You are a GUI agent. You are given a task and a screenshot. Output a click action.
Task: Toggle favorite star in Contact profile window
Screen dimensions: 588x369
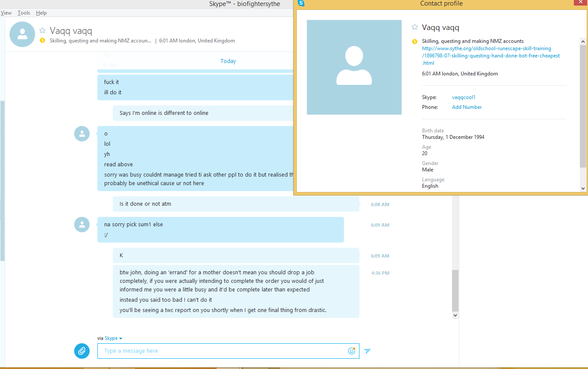pyautogui.click(x=415, y=27)
